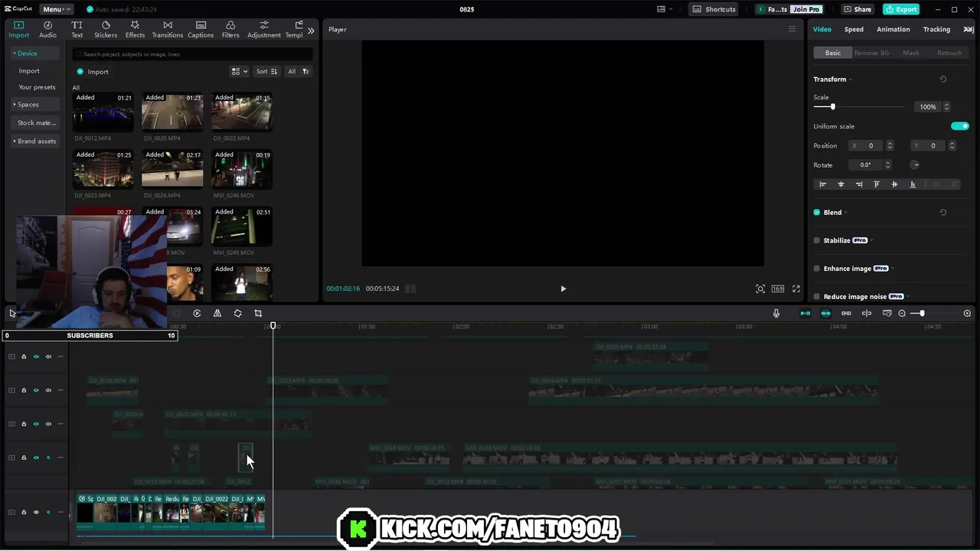Click the player zoom-fit focus icon
Viewport: 980px width, 551px height.
pyautogui.click(x=760, y=289)
